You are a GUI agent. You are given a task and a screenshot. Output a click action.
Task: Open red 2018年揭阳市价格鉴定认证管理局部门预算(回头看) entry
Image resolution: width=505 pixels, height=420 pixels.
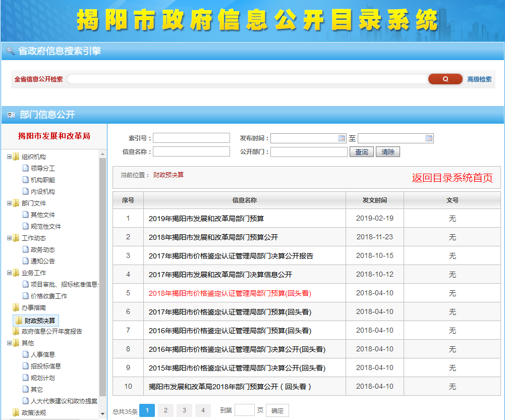pos(230,293)
